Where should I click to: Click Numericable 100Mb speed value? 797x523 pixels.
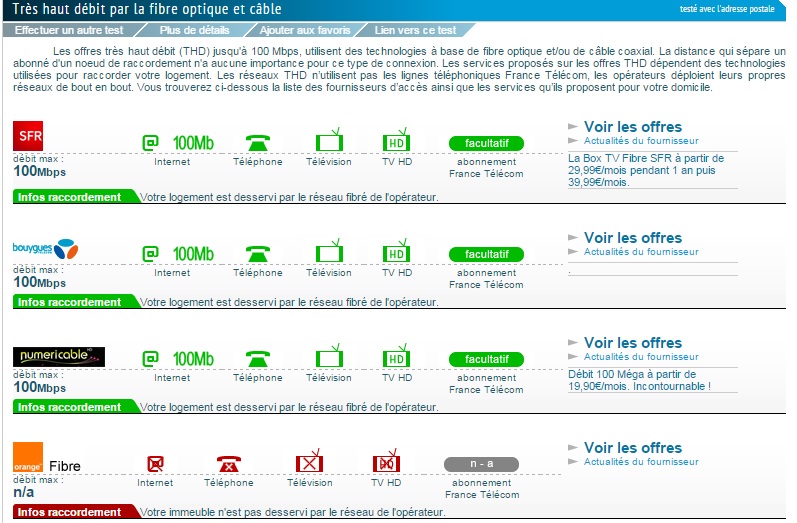tap(193, 359)
